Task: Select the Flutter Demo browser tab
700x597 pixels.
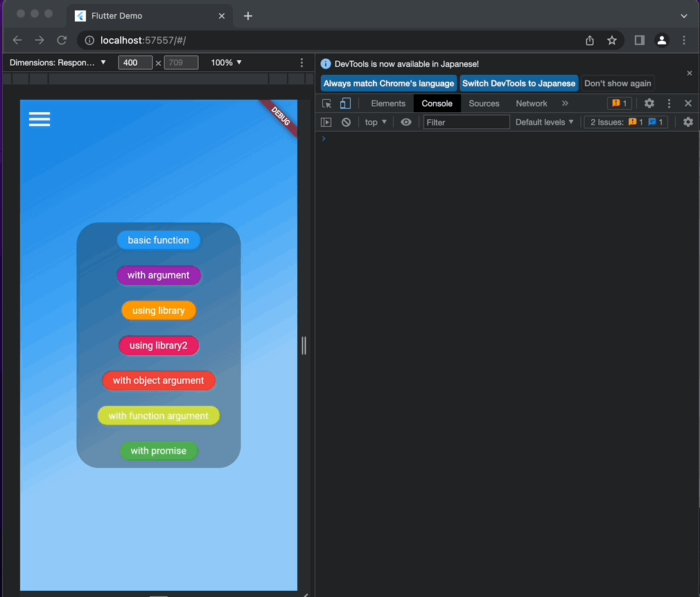Action: (x=150, y=16)
